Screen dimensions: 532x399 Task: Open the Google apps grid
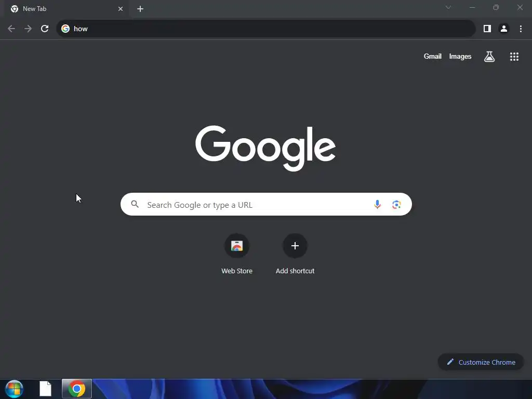coord(514,57)
